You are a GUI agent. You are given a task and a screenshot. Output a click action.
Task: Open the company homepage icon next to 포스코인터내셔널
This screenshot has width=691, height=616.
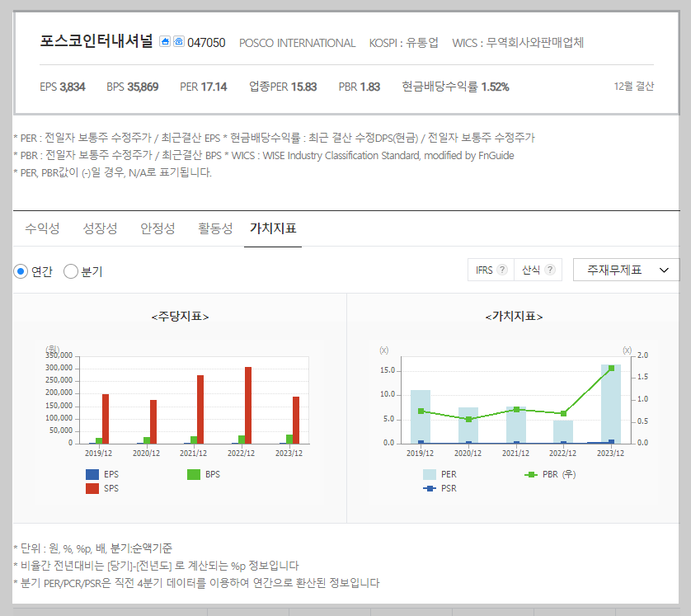165,41
